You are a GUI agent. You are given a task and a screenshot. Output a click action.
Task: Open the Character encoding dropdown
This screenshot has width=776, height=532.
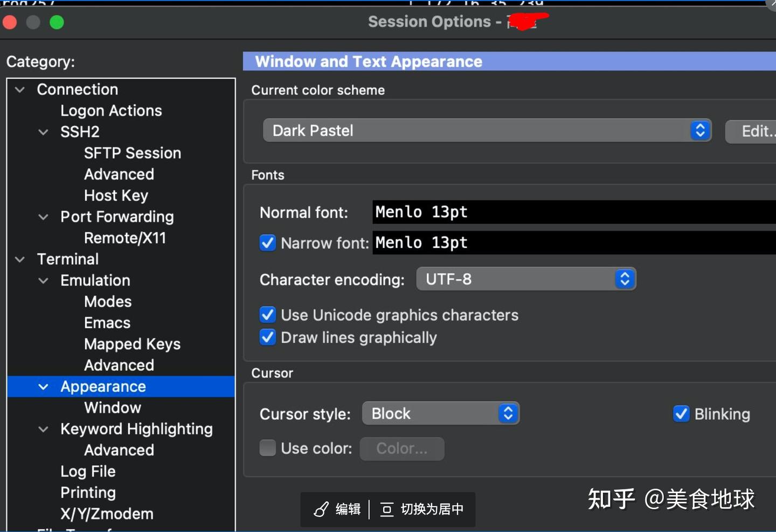[x=625, y=279]
